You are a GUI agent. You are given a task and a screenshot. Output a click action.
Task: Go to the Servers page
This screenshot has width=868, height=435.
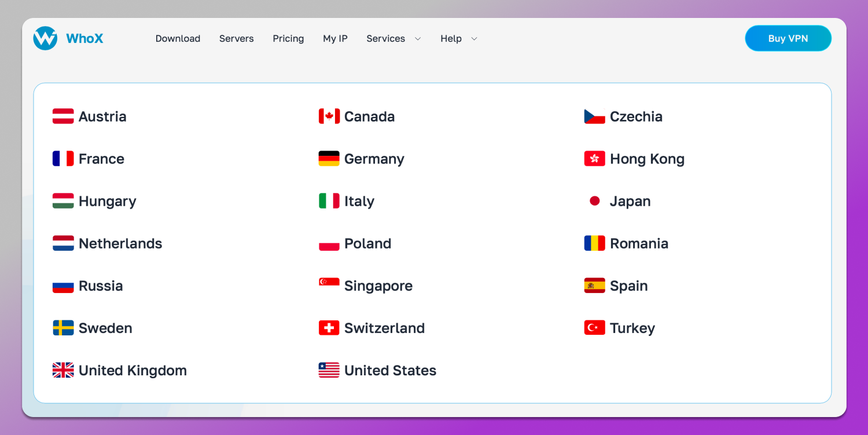(236, 38)
